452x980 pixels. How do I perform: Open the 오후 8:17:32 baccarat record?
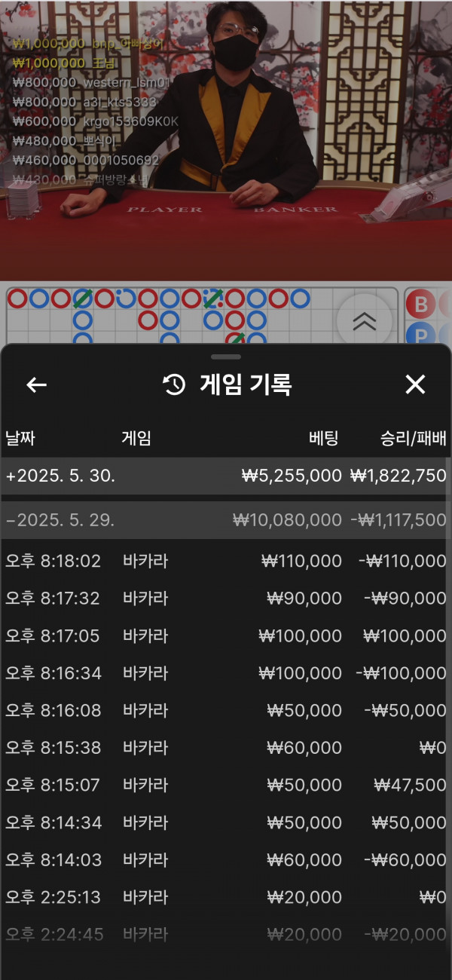point(225,599)
